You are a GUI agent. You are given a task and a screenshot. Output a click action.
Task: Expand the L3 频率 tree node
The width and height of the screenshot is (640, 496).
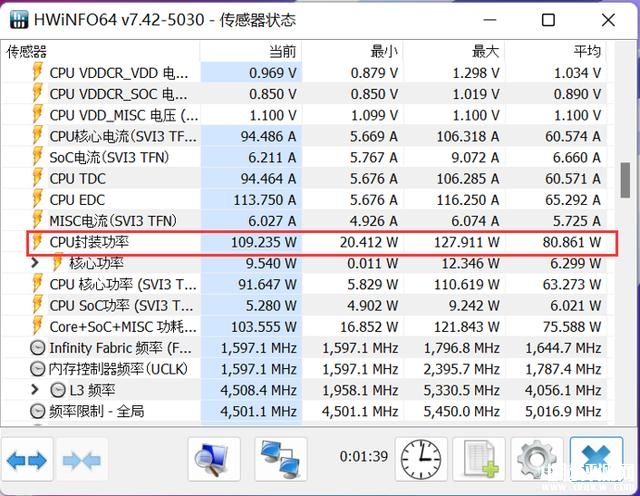(36, 390)
